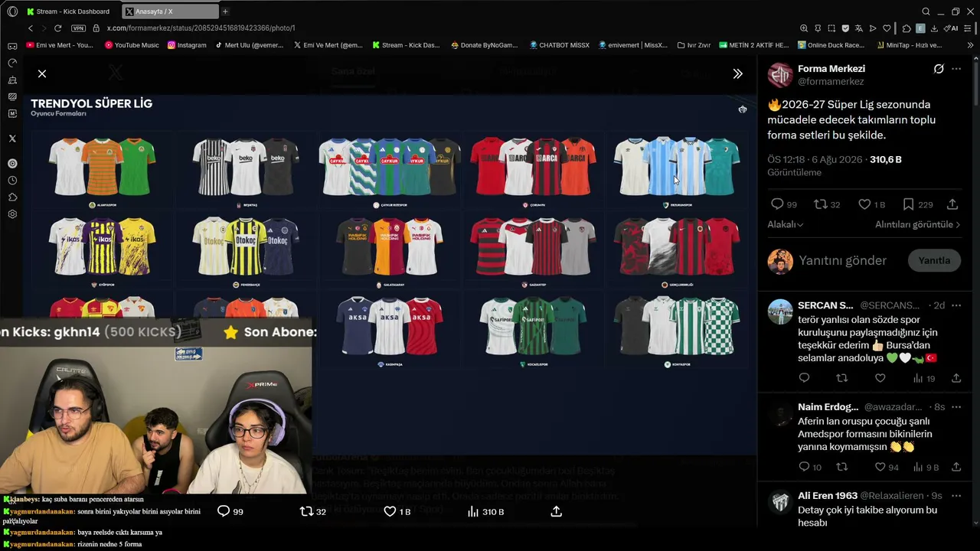Open the extensions puzzle icon
980x551 pixels.
[x=906, y=28]
